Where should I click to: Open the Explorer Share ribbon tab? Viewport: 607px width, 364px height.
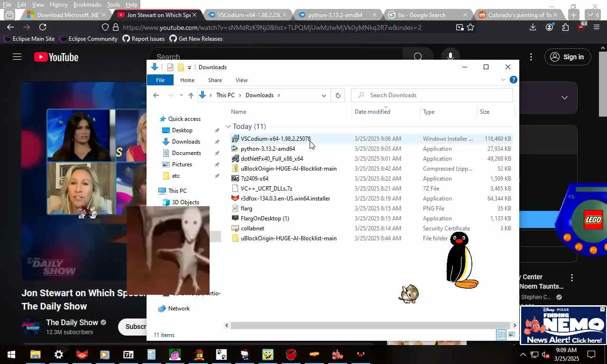point(215,80)
